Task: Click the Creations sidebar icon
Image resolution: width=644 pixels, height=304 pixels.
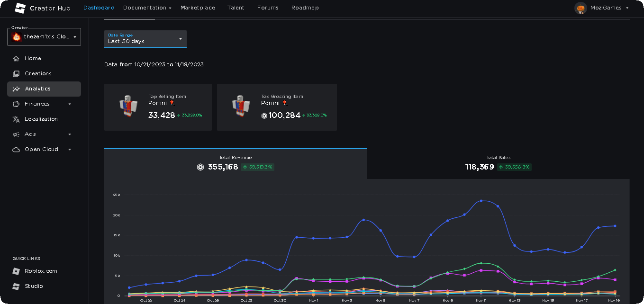Action: tap(16, 74)
